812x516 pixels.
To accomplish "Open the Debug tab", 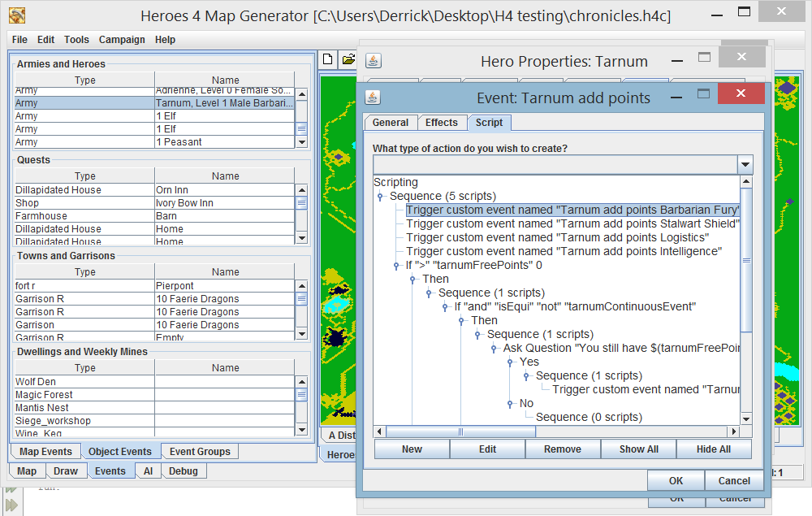I will coord(184,471).
